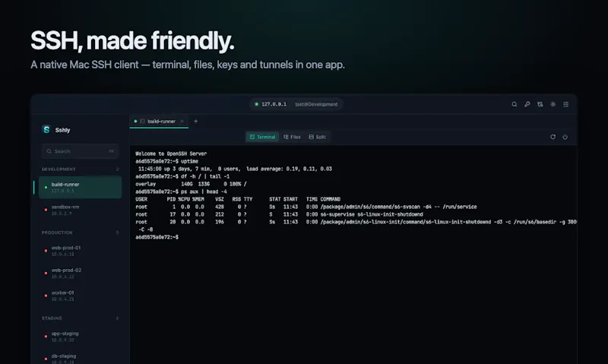608x364 pixels.
Task: Click the reconnect refresh icon
Action: (553, 137)
